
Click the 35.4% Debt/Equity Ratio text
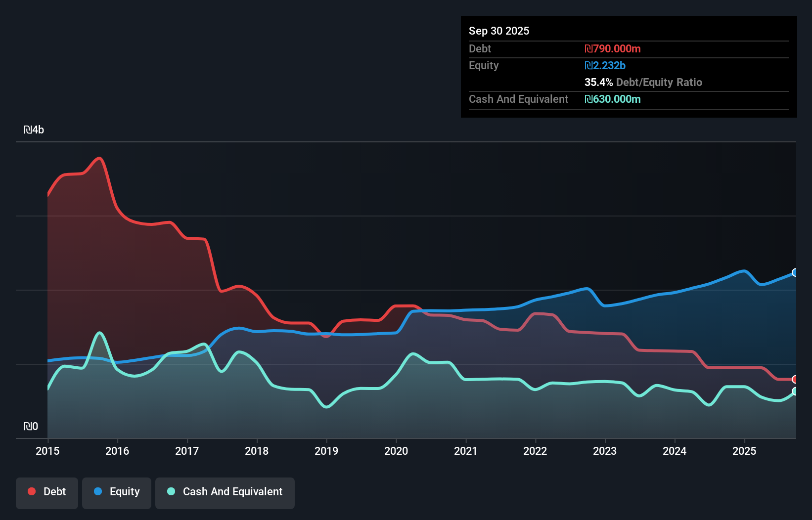tap(643, 82)
